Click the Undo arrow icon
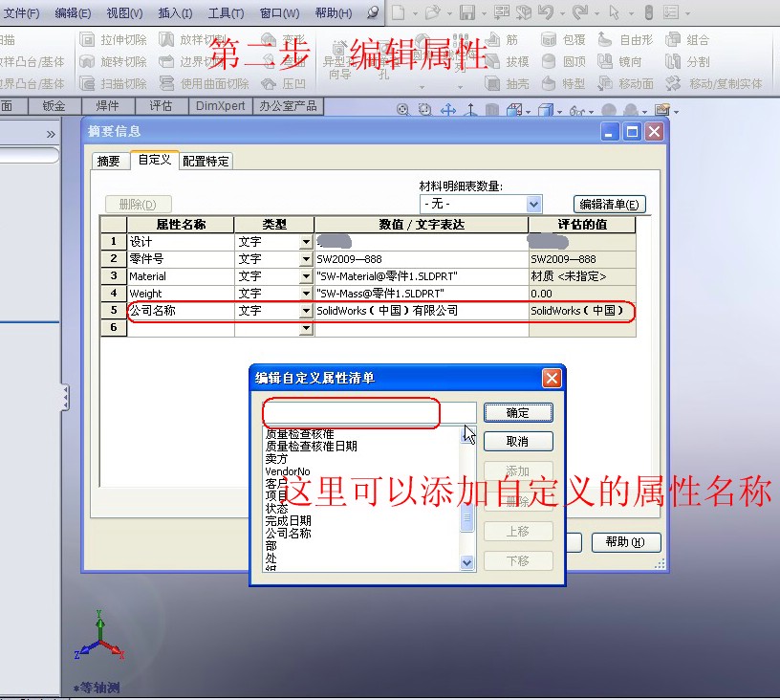 [546, 12]
